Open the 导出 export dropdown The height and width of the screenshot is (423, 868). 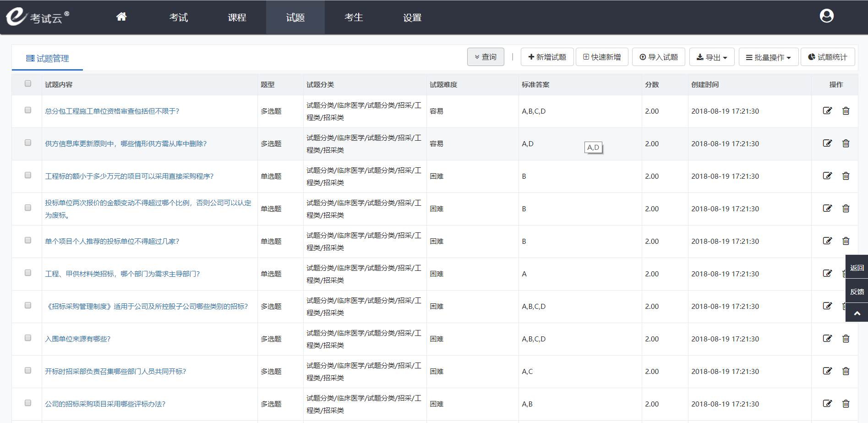pos(712,57)
